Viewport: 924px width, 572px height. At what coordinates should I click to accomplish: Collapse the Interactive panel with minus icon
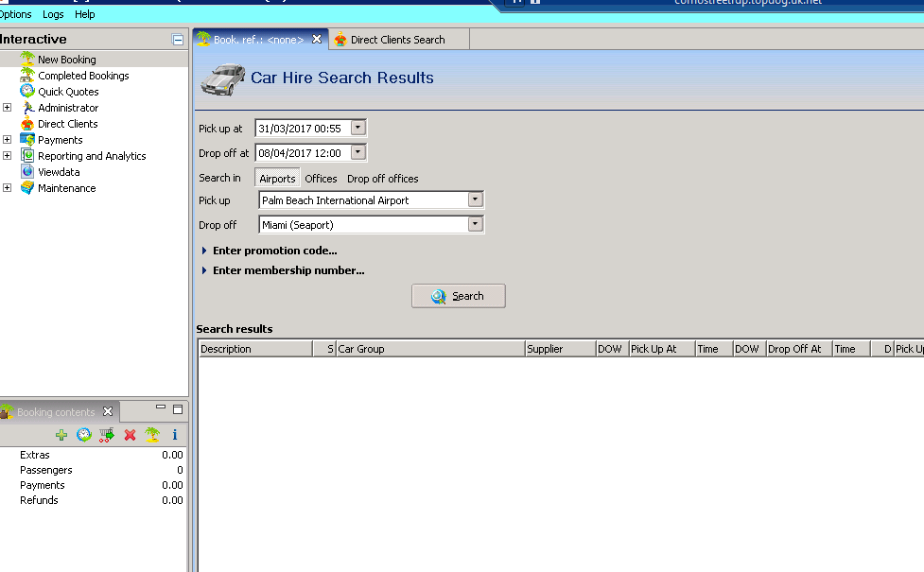pos(178,40)
